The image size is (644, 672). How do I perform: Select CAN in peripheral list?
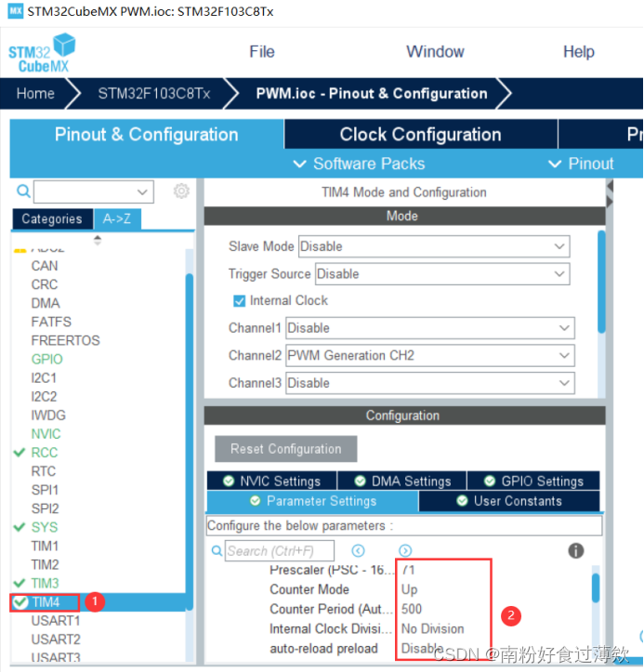click(x=44, y=266)
